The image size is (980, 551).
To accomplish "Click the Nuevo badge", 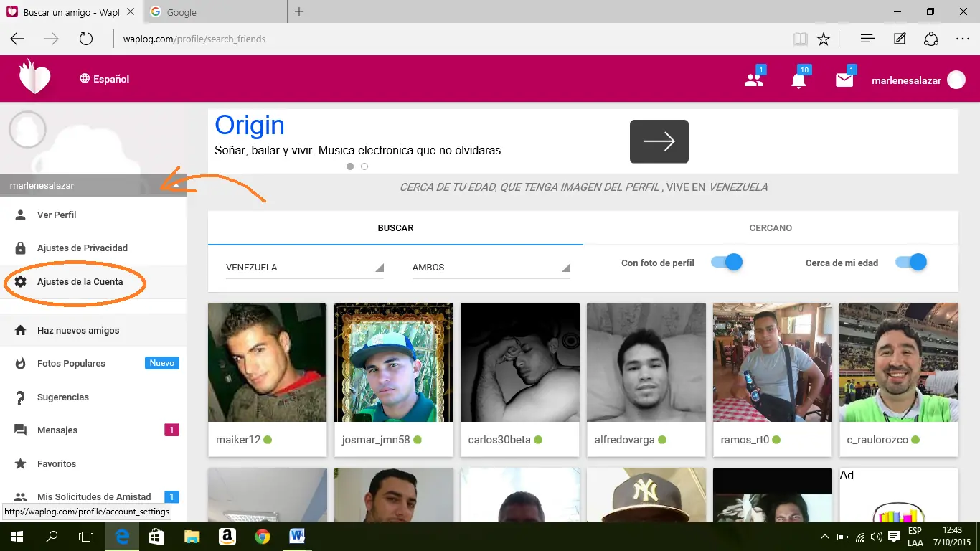I will (162, 363).
